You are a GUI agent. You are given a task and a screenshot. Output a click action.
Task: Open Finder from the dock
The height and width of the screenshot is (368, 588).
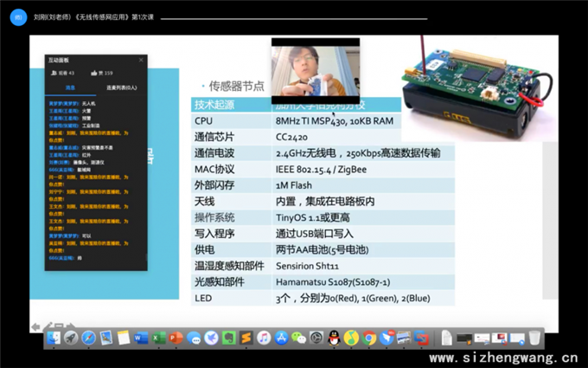coord(54,338)
